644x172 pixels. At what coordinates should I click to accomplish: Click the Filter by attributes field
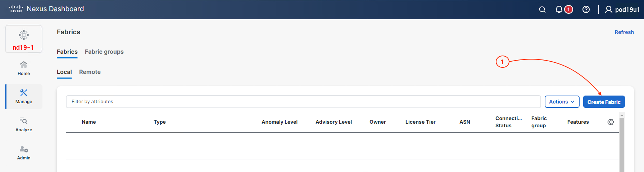coord(303,102)
